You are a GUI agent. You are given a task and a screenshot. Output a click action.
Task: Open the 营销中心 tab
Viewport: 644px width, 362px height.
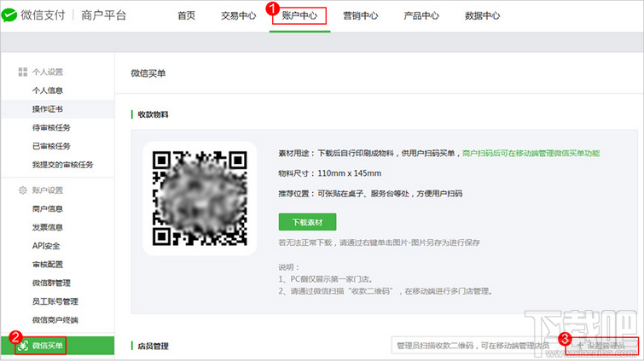(x=361, y=15)
